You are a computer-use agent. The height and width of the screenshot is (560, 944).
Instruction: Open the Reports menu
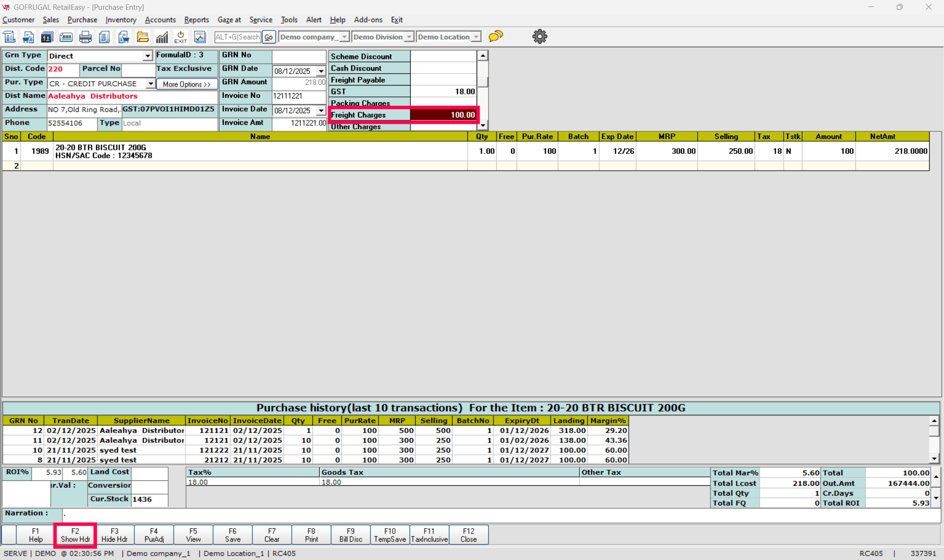196,20
